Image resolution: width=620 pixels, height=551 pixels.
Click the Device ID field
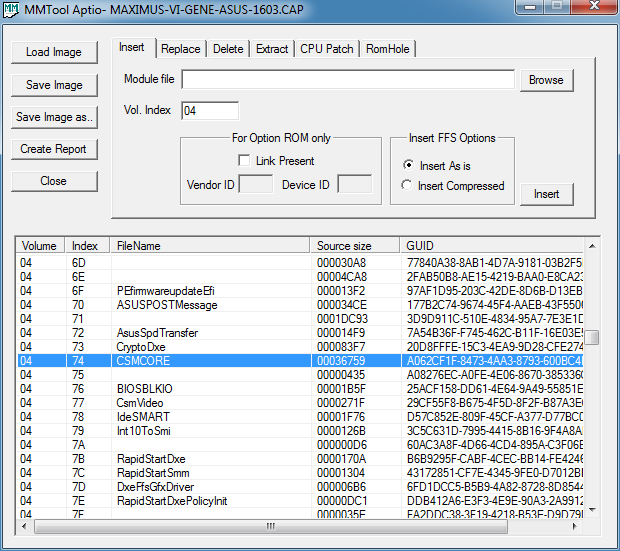(x=355, y=184)
